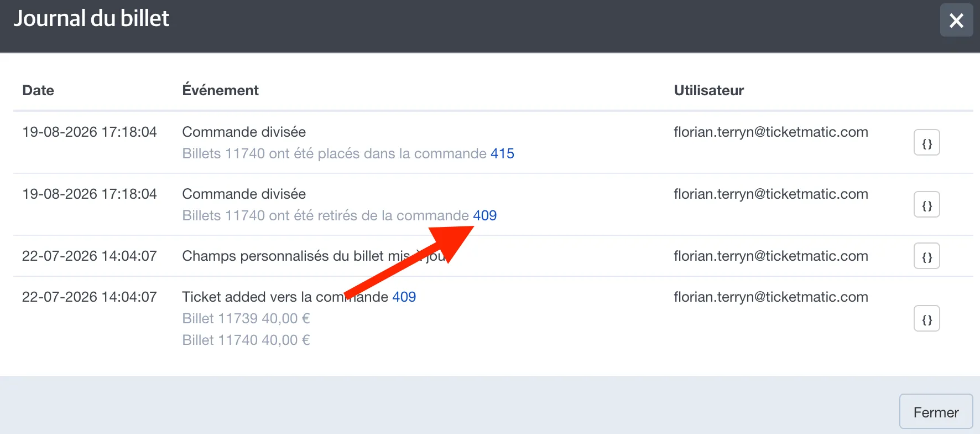
Task: Select the Date column header
Action: click(38, 90)
